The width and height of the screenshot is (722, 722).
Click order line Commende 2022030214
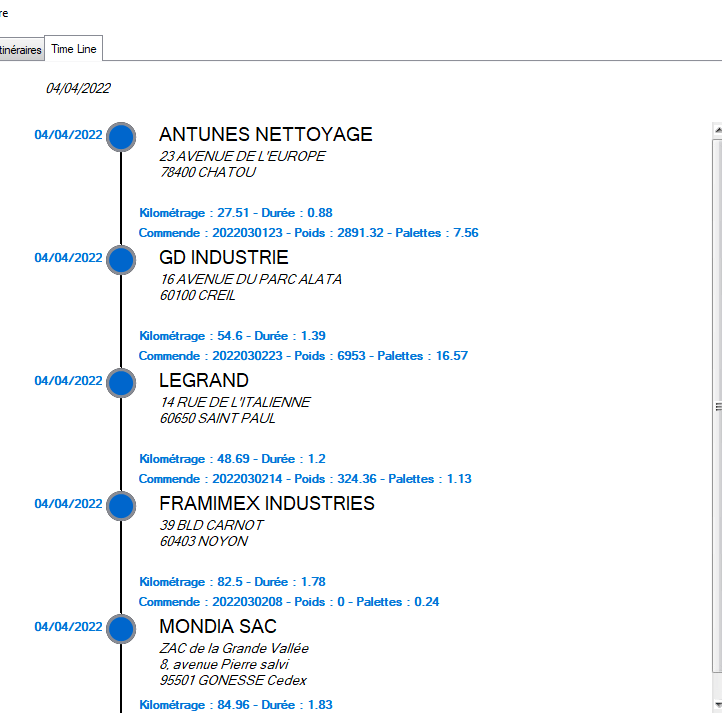coord(305,479)
